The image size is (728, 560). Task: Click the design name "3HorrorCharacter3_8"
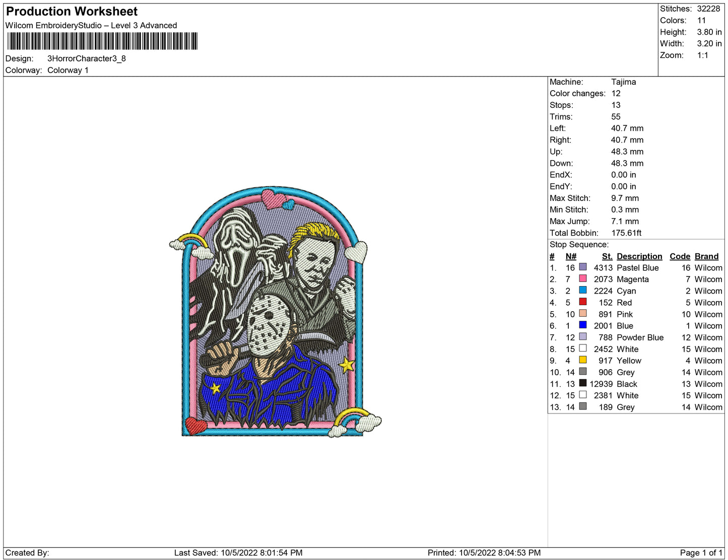click(87, 58)
